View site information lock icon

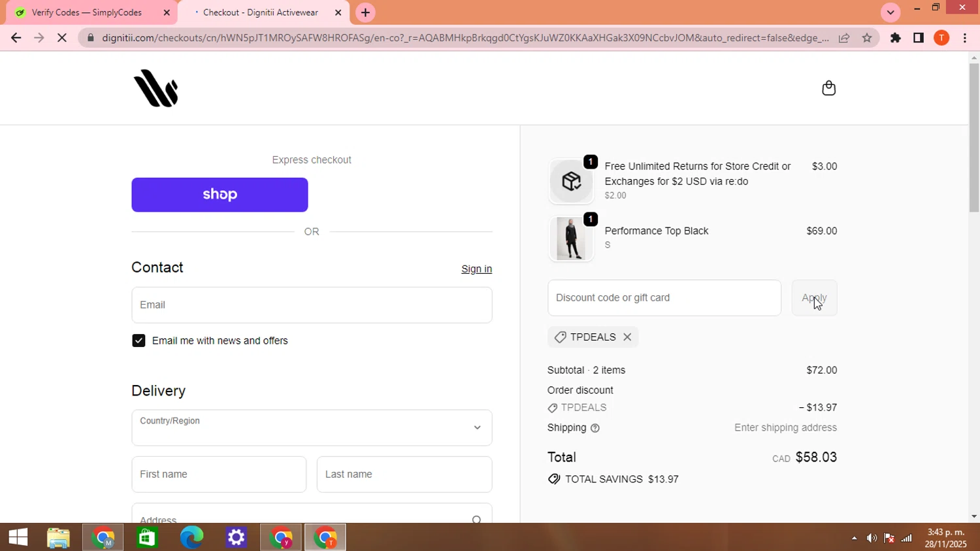coord(91,38)
